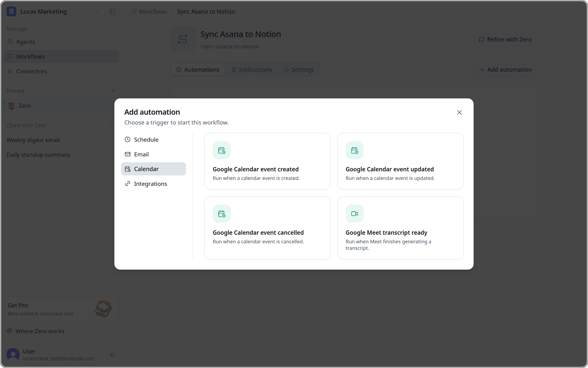Click the /sync-asana-to-notion slug
Viewport: 588px width, 368px height.
[230, 47]
